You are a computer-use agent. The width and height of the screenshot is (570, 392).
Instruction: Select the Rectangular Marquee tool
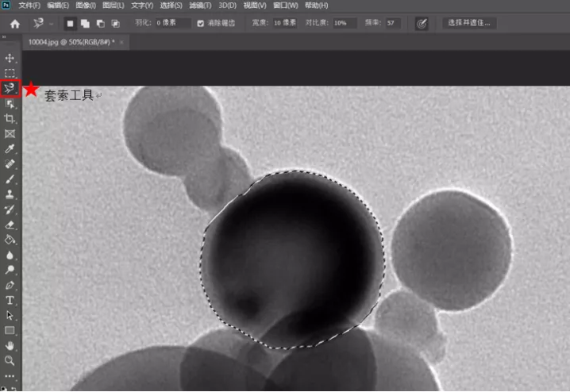10,73
